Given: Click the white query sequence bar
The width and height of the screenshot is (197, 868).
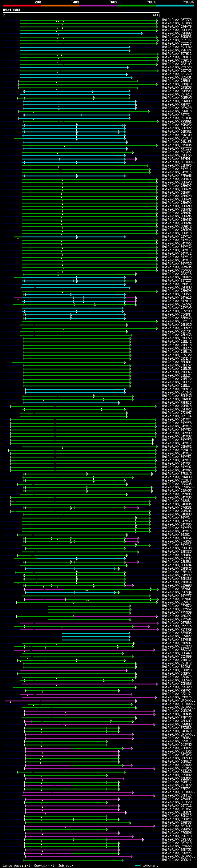Looking at the screenshot, I should (81, 13).
